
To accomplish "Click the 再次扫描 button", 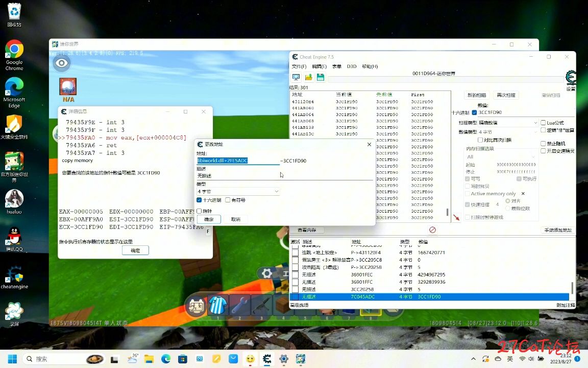I will point(506,96).
